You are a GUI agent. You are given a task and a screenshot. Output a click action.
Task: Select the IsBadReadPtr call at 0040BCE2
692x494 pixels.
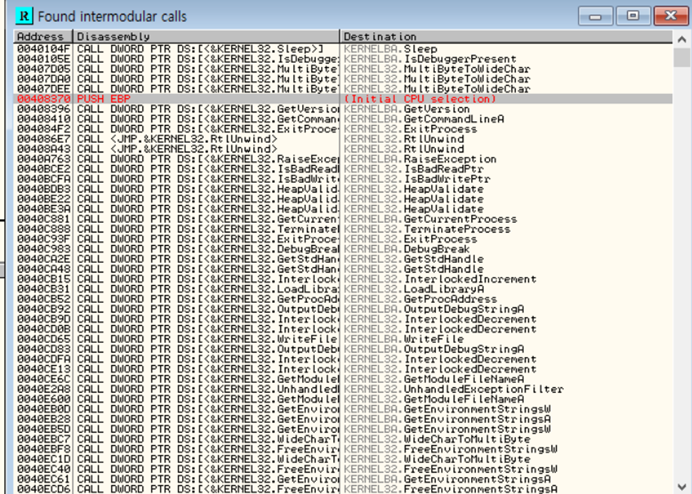(x=343, y=169)
